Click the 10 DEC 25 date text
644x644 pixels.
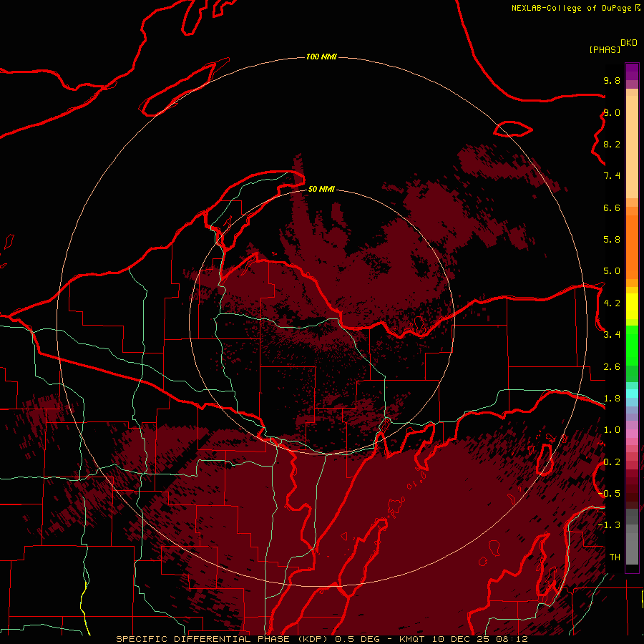(x=462, y=639)
